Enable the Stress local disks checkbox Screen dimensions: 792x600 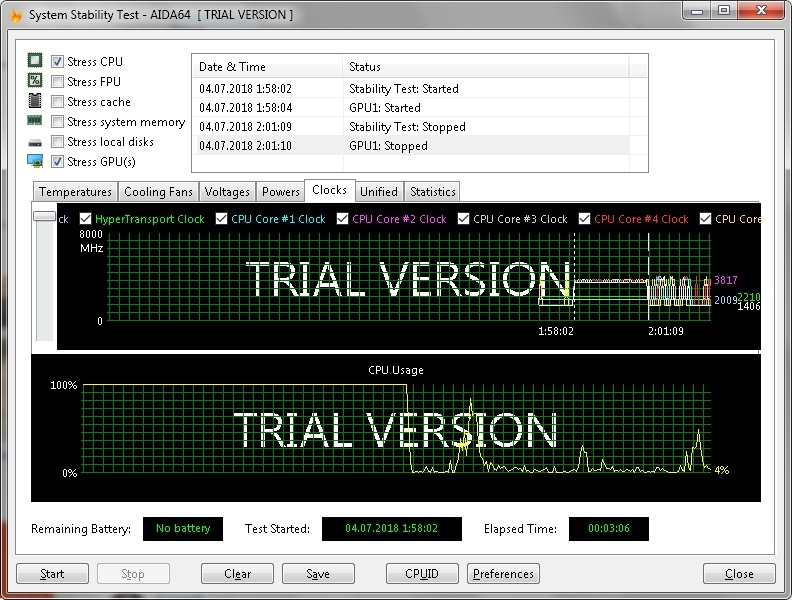pos(58,141)
